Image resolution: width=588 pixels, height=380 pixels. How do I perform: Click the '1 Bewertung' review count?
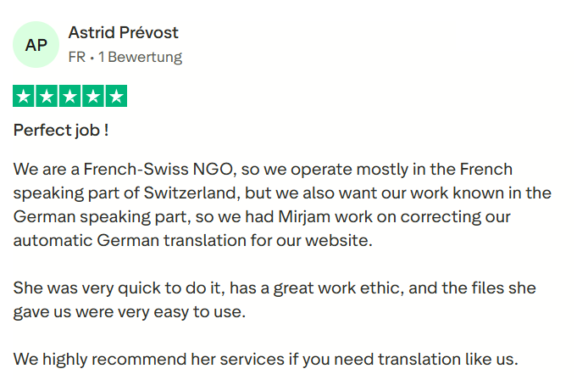click(141, 57)
